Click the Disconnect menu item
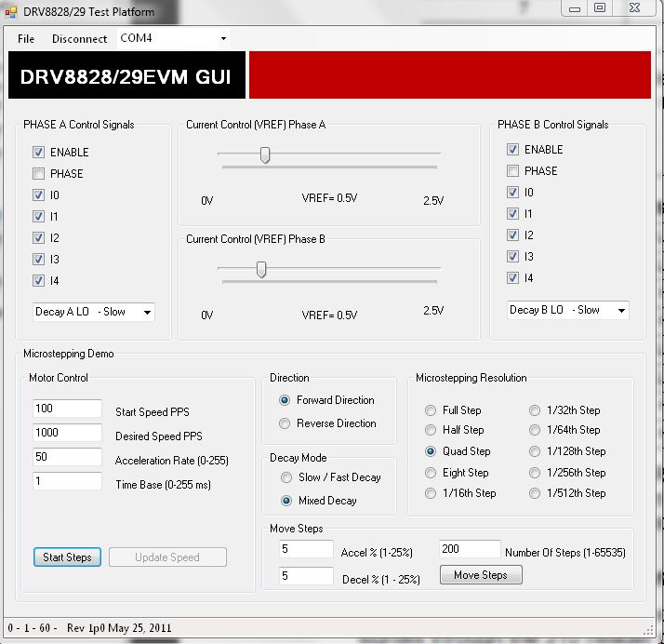 pyautogui.click(x=79, y=39)
